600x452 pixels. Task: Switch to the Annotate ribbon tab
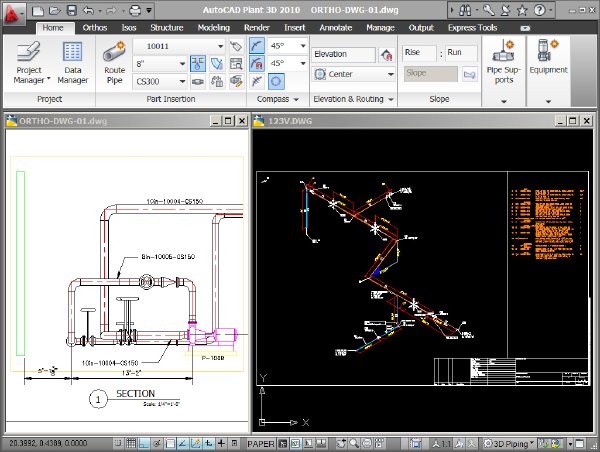(336, 28)
